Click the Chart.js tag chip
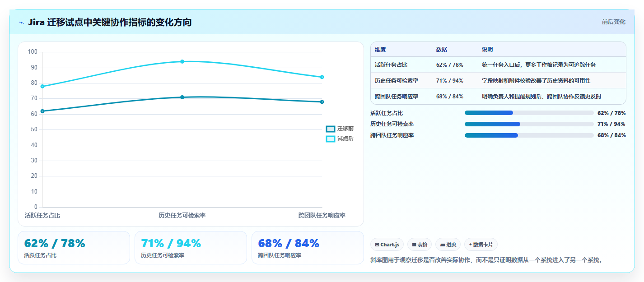Screen dimensions: 644x282 (x=387, y=245)
